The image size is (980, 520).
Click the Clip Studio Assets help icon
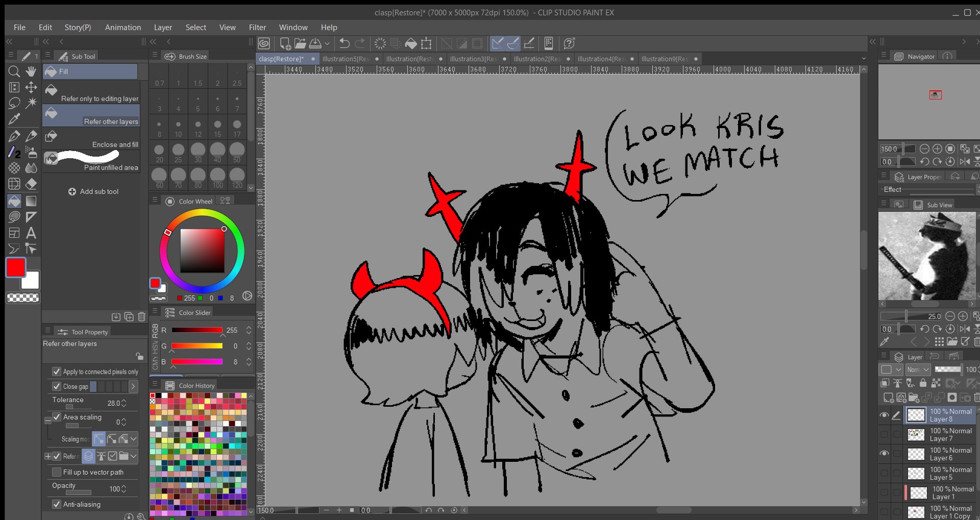(569, 43)
